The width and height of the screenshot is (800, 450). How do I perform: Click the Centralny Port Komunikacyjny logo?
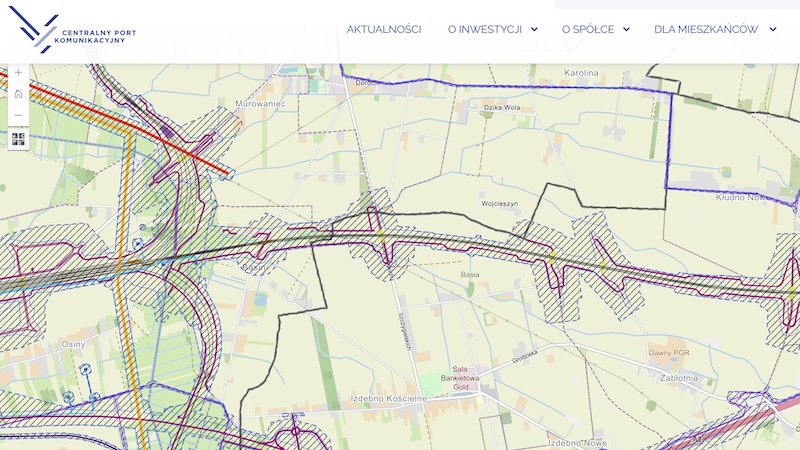72,31
